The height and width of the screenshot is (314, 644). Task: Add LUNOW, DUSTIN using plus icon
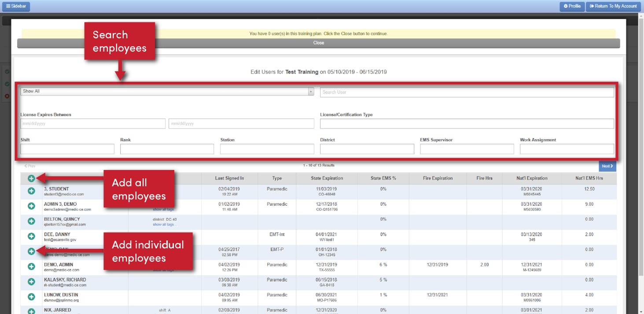coord(31,297)
